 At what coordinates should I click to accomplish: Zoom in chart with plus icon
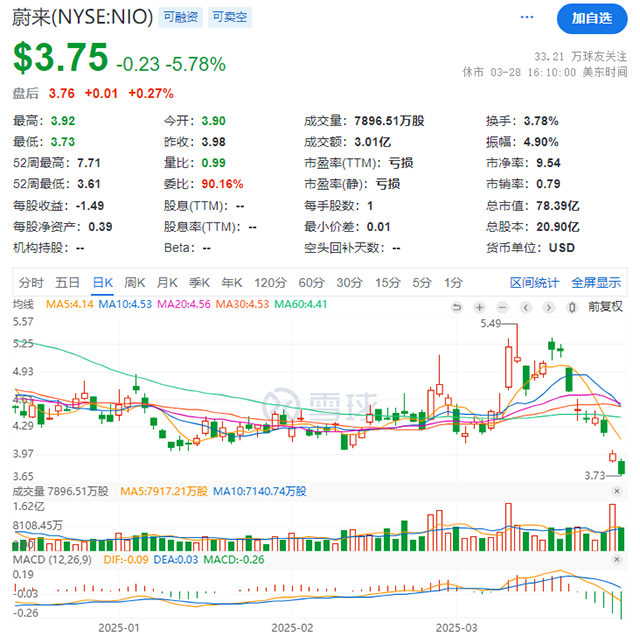click(480, 307)
